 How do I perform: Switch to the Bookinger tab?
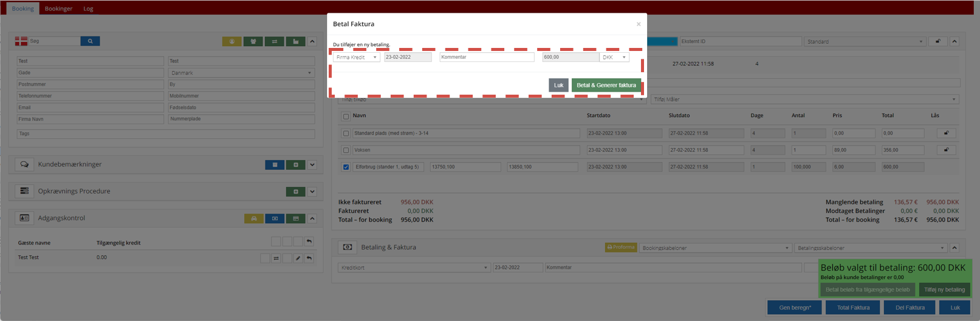(58, 8)
